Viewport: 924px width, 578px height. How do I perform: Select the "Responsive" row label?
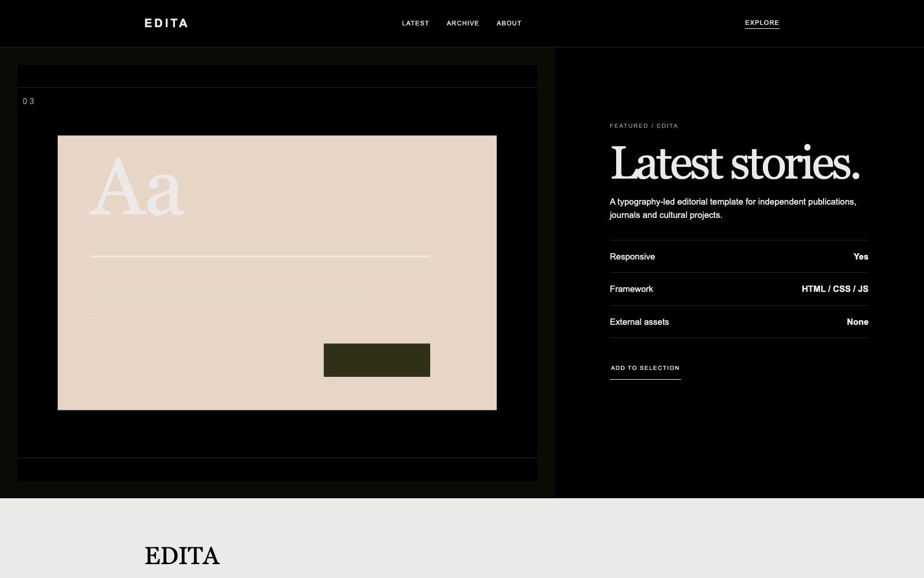[x=632, y=257]
